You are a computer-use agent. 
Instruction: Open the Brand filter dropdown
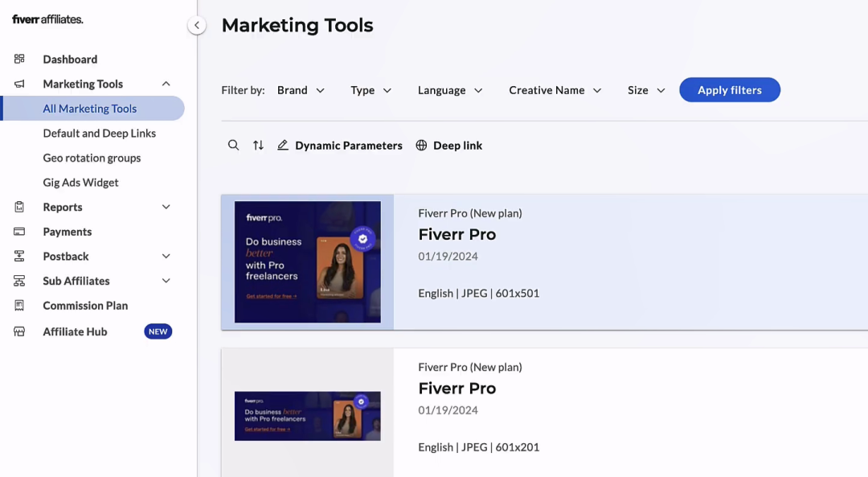click(301, 90)
